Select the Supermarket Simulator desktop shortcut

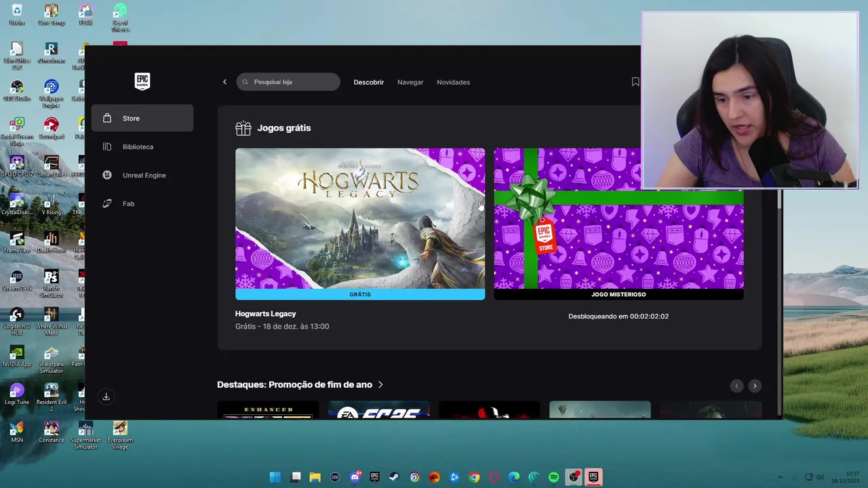click(x=85, y=436)
